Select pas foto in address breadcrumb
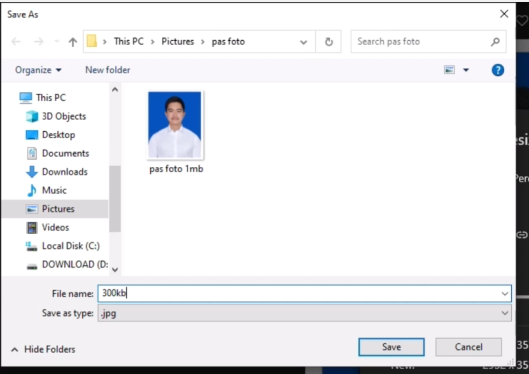The width and height of the screenshot is (529, 374). pos(228,41)
